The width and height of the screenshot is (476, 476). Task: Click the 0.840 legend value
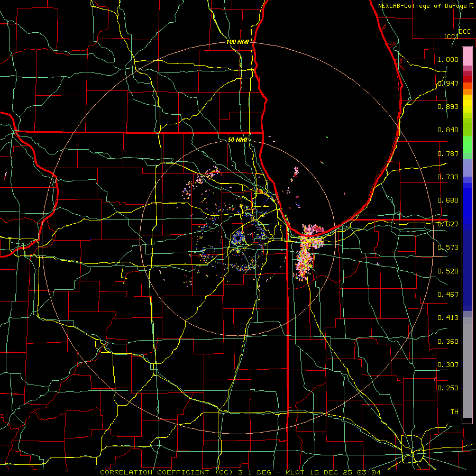pyautogui.click(x=448, y=130)
